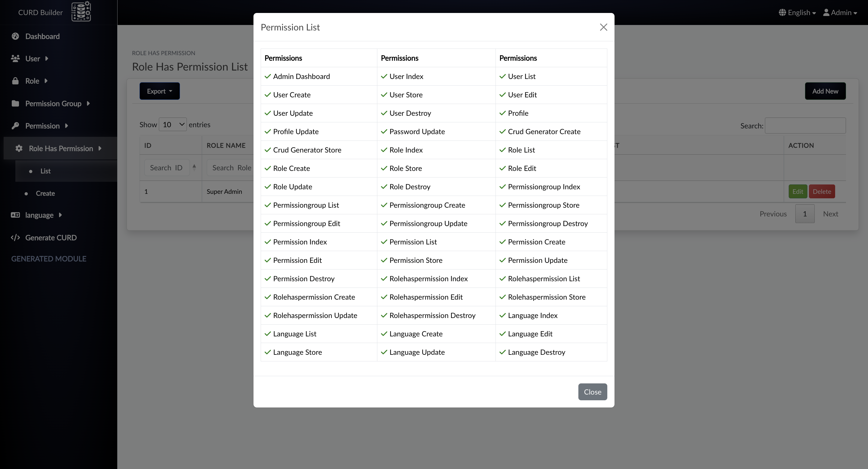
Task: Expand the Permission submenu arrow
Action: pyautogui.click(x=66, y=126)
